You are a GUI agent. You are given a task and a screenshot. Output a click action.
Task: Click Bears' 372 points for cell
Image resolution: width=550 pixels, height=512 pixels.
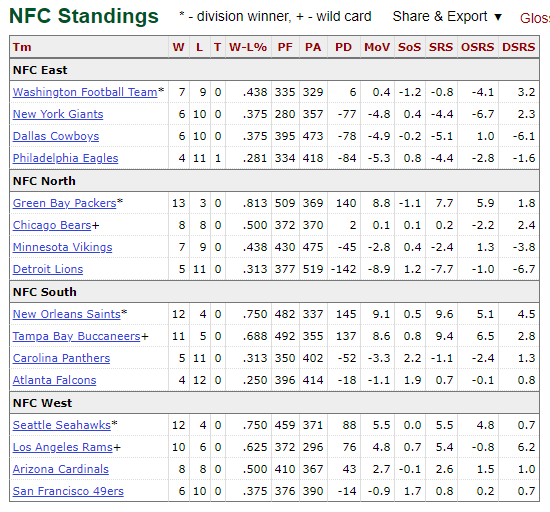(285, 225)
